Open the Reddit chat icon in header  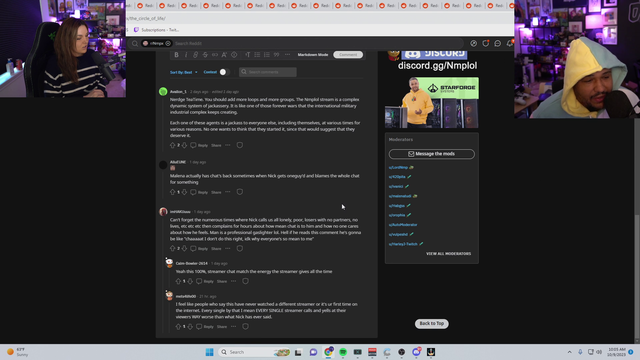498,43
